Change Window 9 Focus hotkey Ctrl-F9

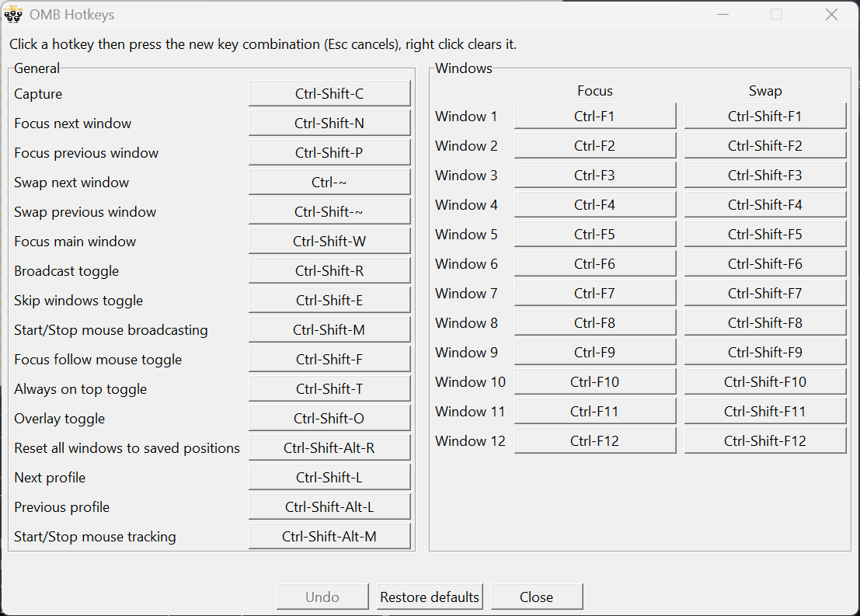[x=595, y=353]
